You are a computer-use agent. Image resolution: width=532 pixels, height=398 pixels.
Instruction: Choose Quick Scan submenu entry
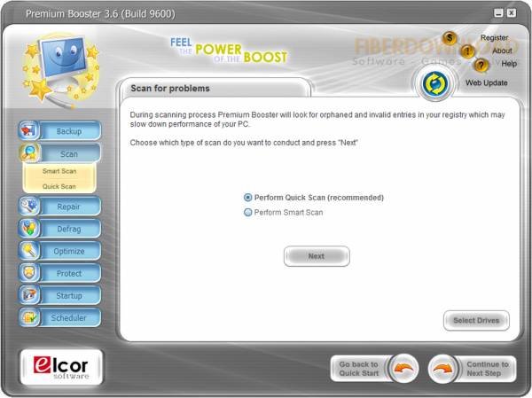click(59, 186)
